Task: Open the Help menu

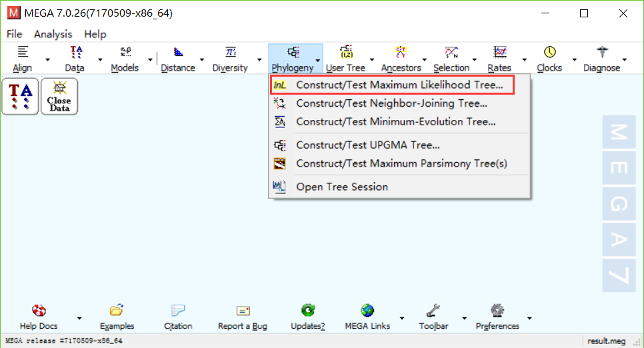Action: (95, 34)
